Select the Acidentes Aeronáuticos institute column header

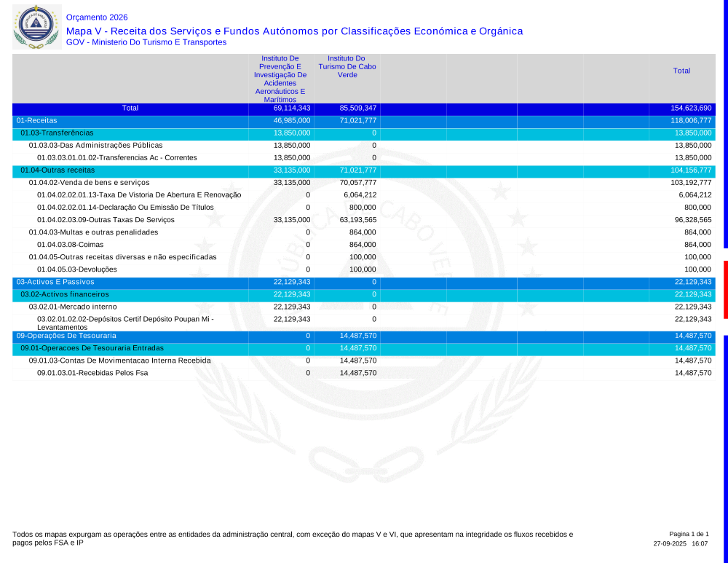(280, 79)
